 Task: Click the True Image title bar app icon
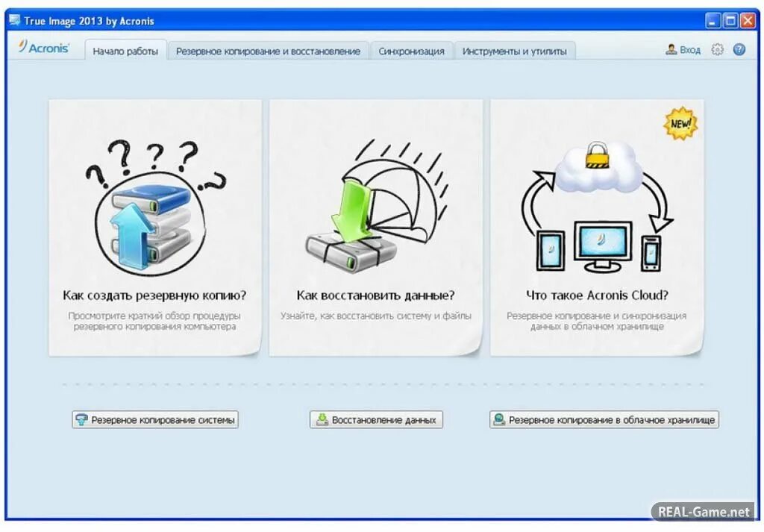(x=15, y=21)
